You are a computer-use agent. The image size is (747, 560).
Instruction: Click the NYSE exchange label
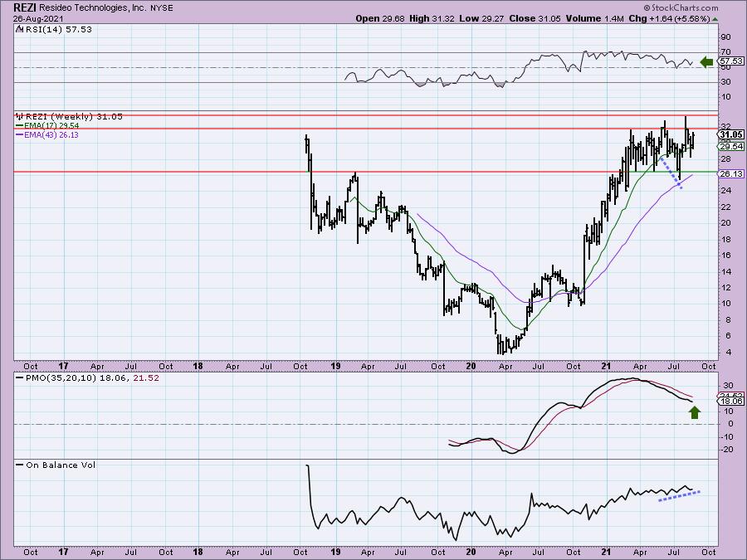tap(164, 8)
